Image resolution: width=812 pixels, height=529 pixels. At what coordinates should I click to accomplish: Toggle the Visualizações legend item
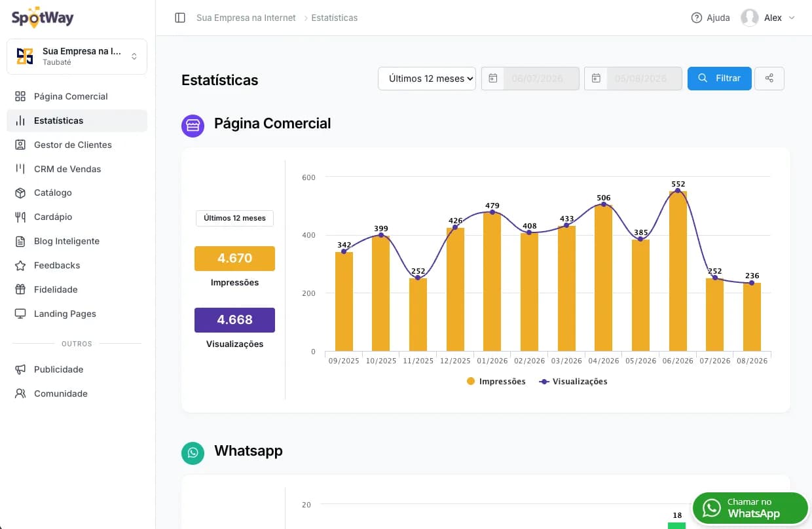(x=573, y=382)
